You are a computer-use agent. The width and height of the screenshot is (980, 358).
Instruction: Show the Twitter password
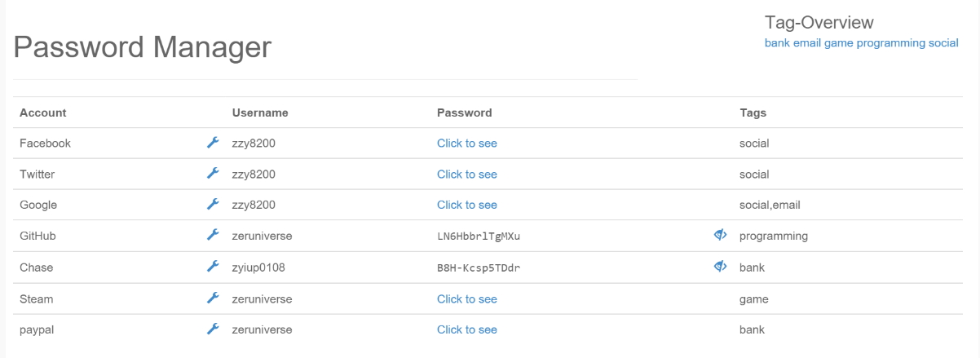click(467, 174)
